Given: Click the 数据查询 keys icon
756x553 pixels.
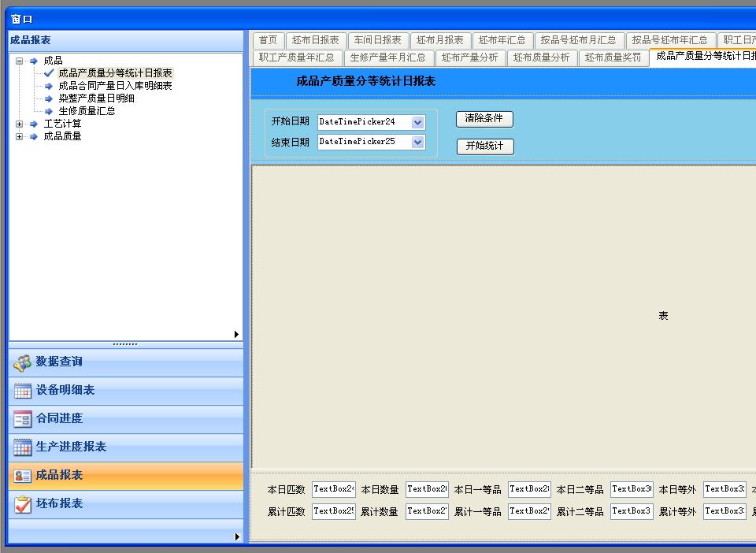Looking at the screenshot, I should click(x=22, y=363).
